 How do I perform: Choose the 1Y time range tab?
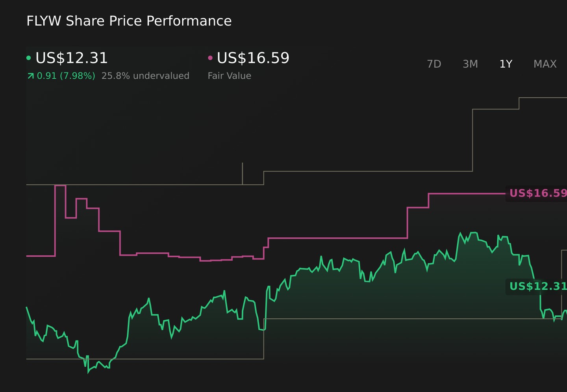tap(506, 64)
